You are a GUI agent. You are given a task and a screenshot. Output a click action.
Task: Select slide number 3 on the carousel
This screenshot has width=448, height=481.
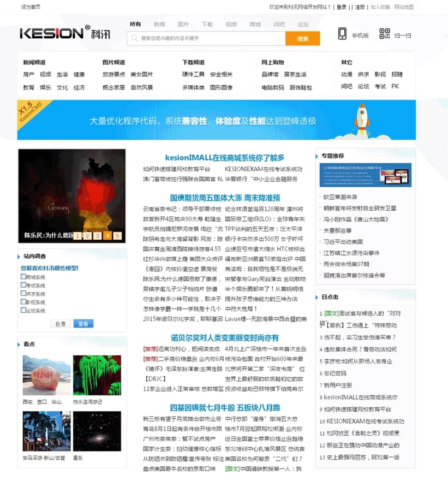(x=98, y=236)
